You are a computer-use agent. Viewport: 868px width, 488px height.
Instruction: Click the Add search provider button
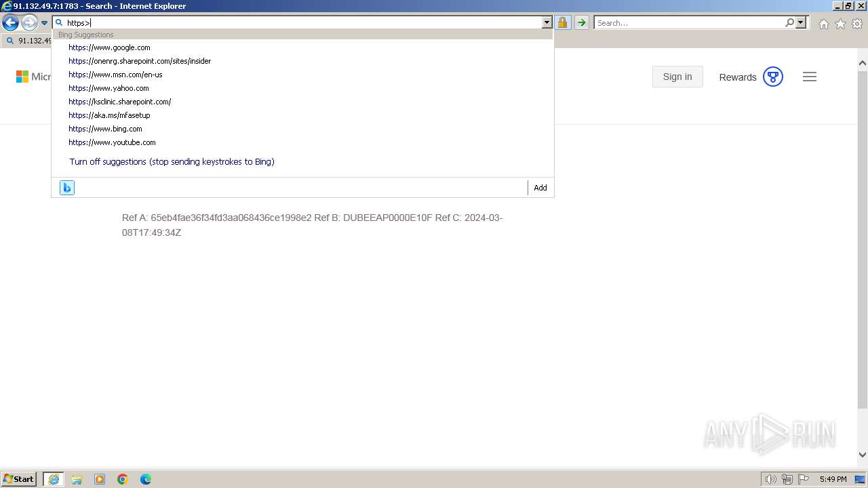coord(540,188)
